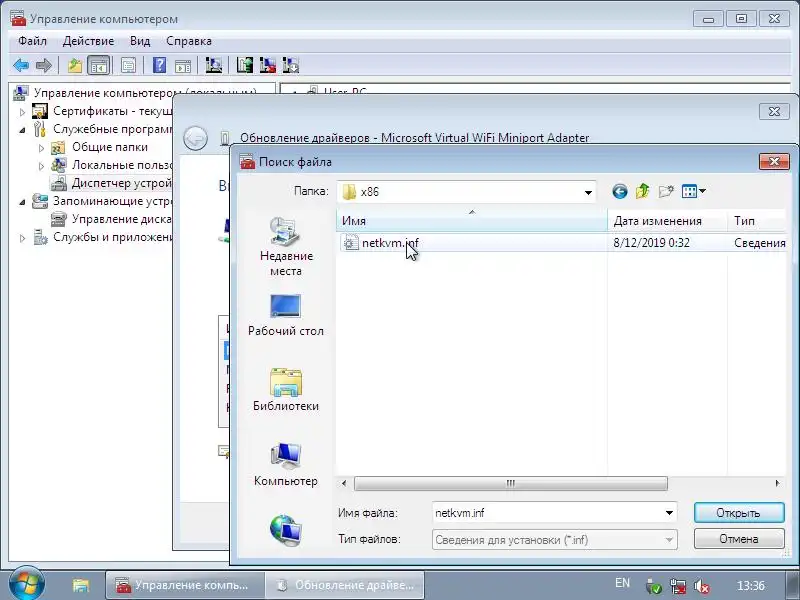
Task: Click the network tray icon
Action: [x=678, y=586]
